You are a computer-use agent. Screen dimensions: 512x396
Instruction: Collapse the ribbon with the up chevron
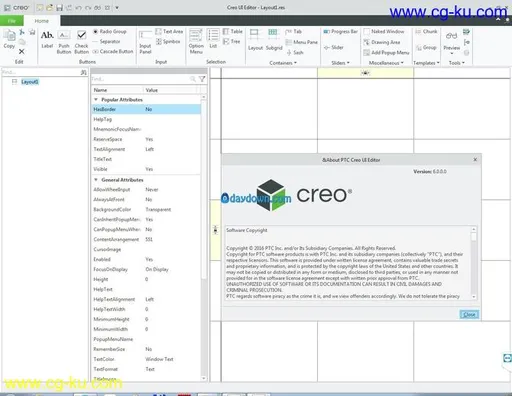[x=498, y=20]
